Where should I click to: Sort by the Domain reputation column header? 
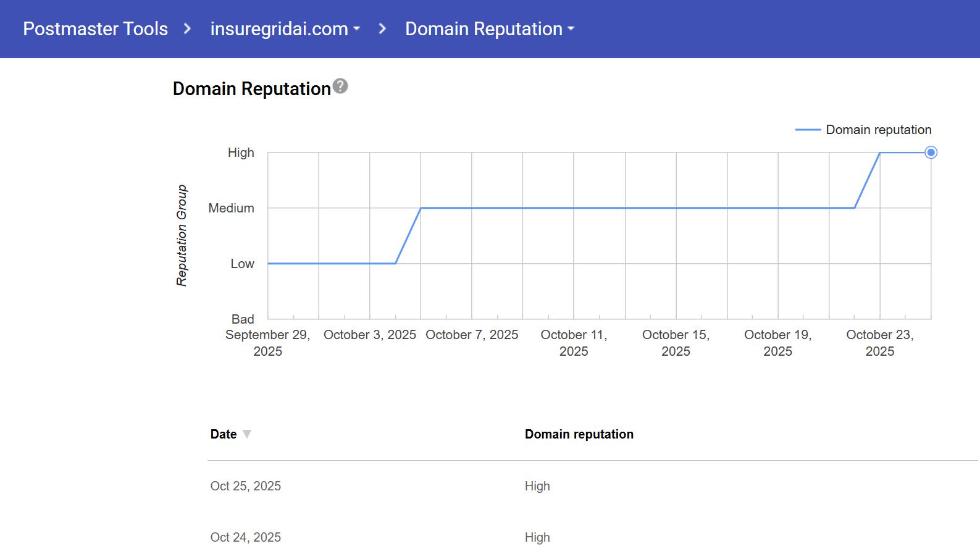[579, 434]
